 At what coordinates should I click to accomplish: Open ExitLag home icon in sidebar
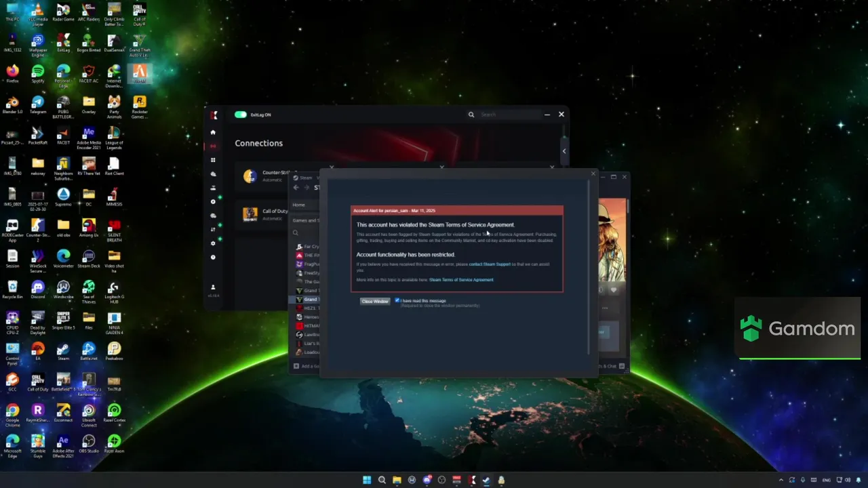pyautogui.click(x=213, y=132)
